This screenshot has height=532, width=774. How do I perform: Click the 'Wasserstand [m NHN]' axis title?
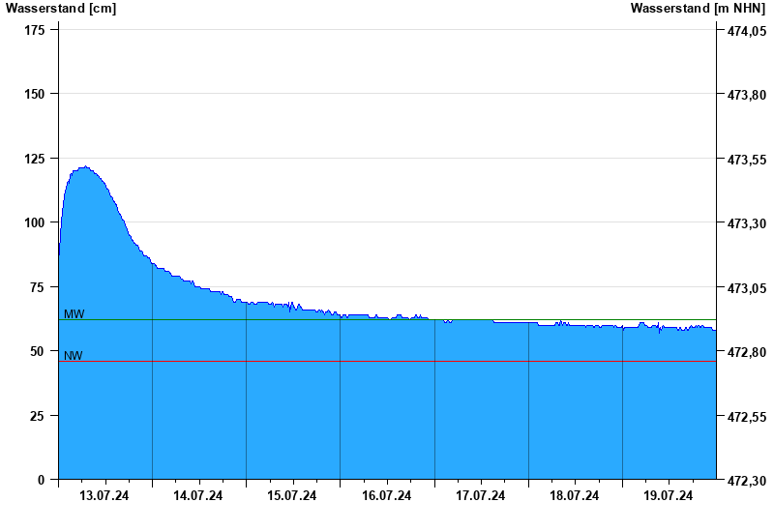point(698,9)
